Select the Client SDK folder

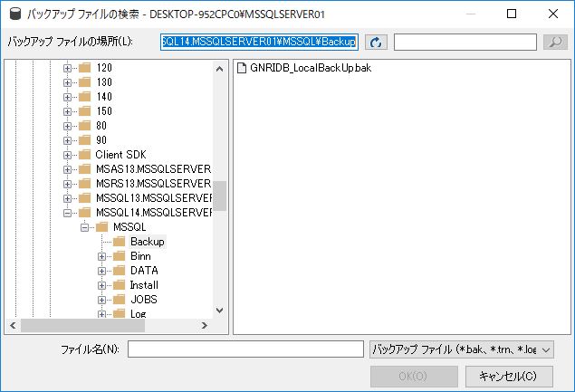(120, 155)
